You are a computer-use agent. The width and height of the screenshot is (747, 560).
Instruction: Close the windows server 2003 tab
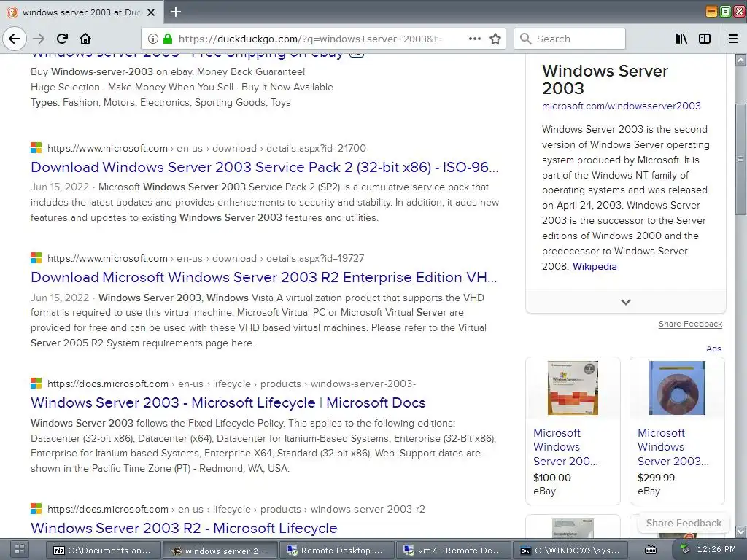[151, 12]
